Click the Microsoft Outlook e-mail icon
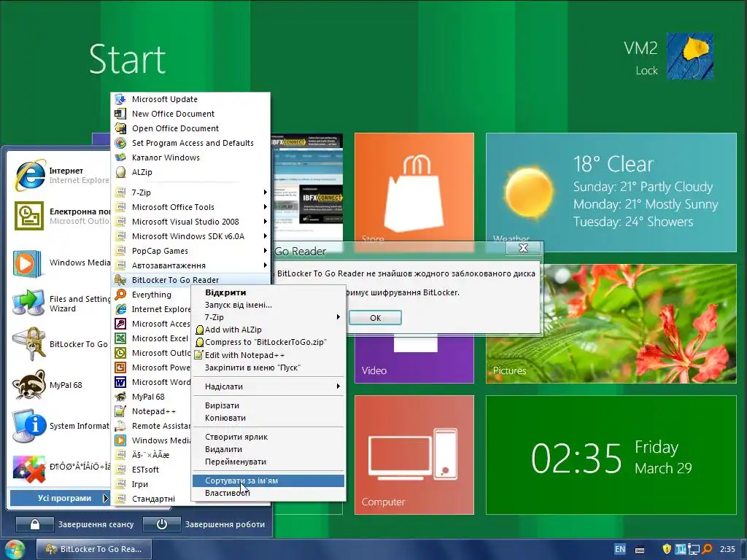 tap(29, 216)
